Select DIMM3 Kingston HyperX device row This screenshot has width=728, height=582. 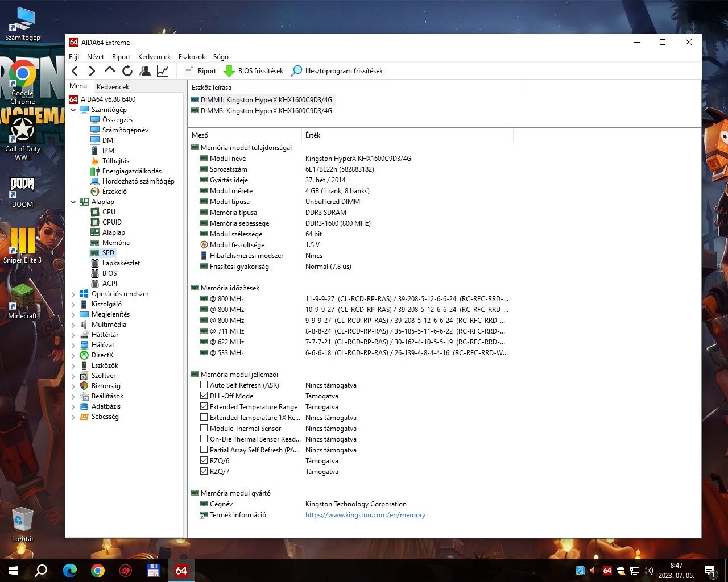(262, 111)
